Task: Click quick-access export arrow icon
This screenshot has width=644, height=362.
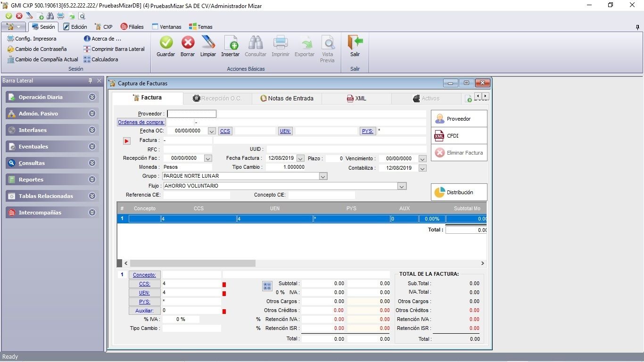Action: click(71, 16)
